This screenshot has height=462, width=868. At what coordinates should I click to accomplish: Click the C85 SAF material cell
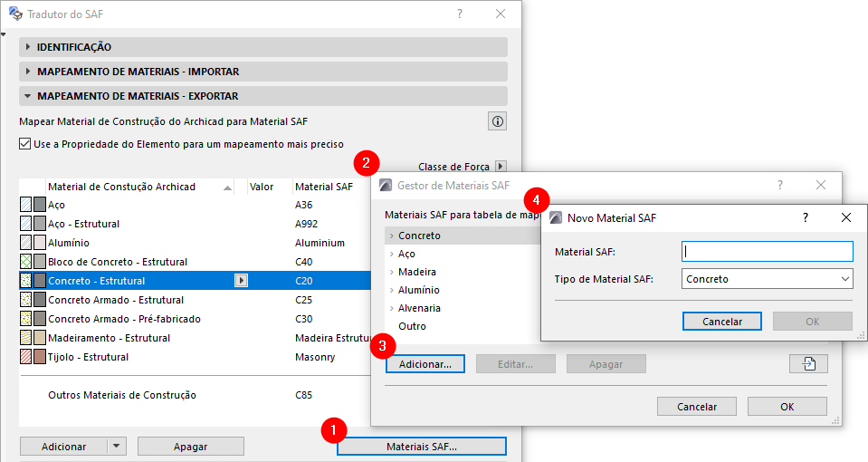[303, 395]
